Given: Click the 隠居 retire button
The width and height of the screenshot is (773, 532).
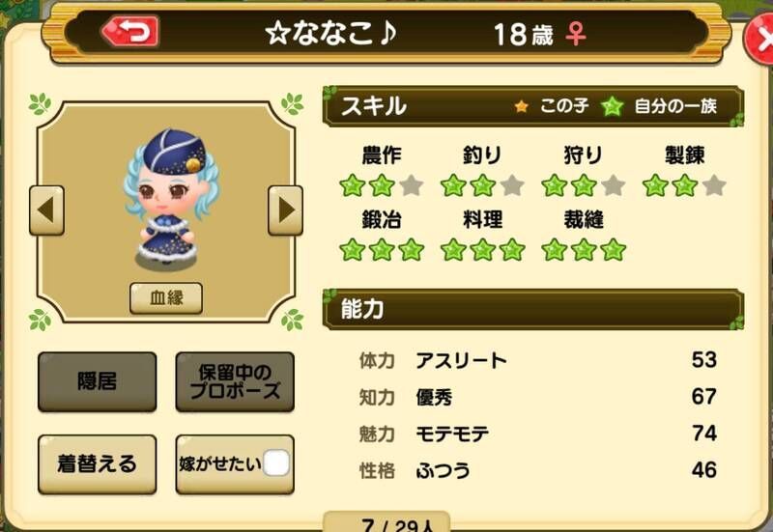Looking at the screenshot, I should point(98,381).
